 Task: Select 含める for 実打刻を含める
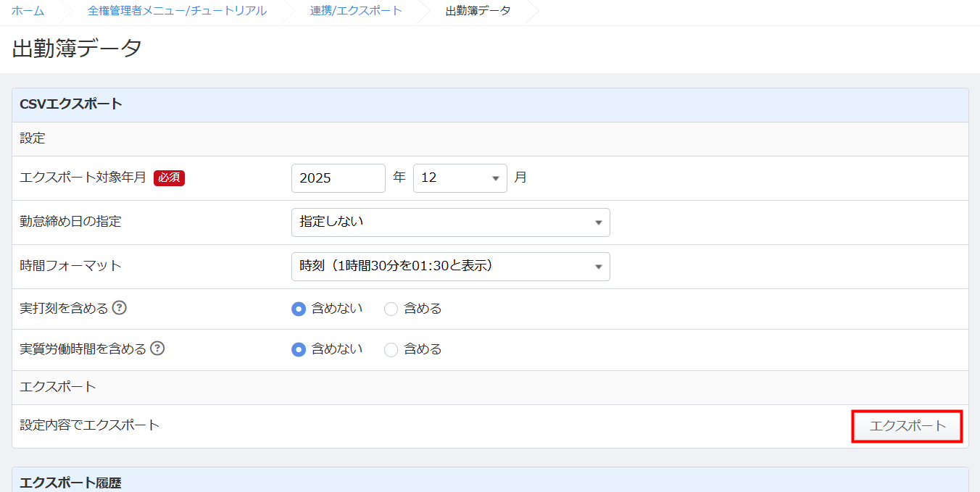(391, 309)
